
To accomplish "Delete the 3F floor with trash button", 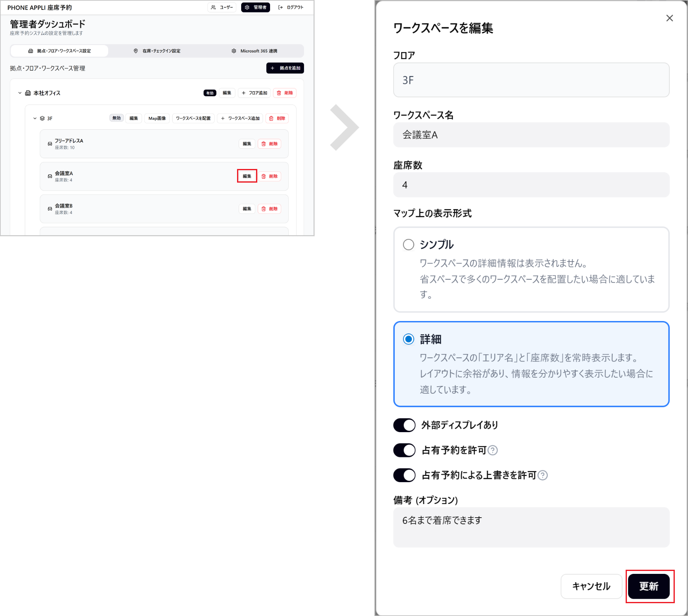I will click(277, 119).
